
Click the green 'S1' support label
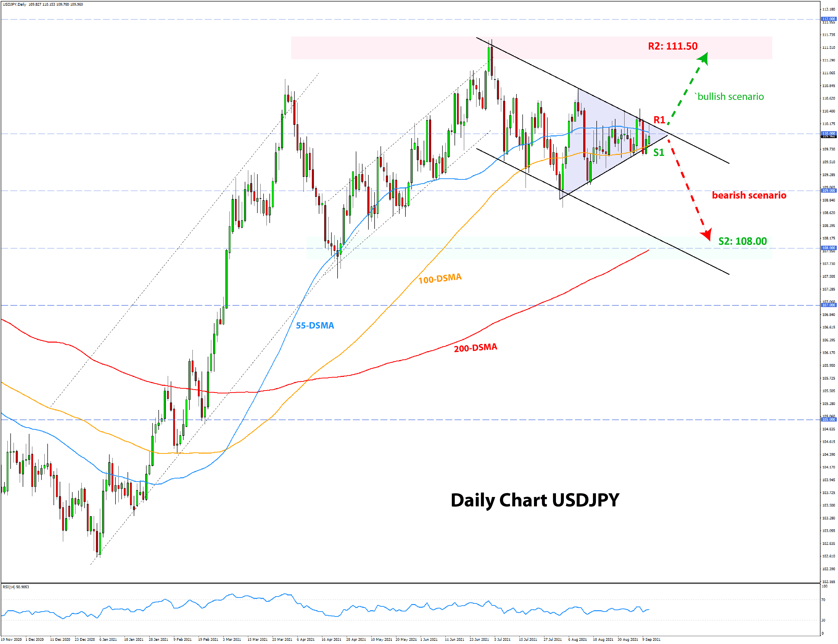(659, 153)
